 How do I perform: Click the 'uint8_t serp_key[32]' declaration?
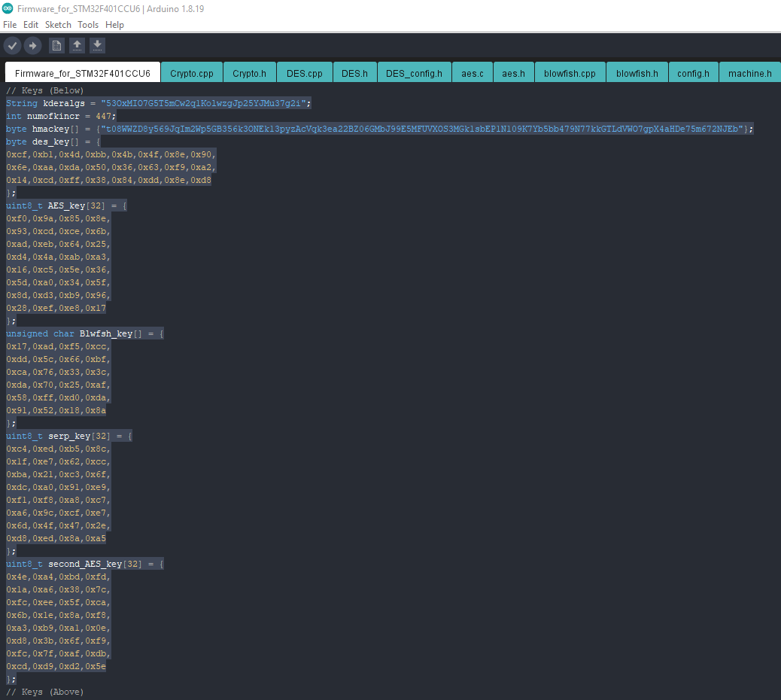(68, 436)
